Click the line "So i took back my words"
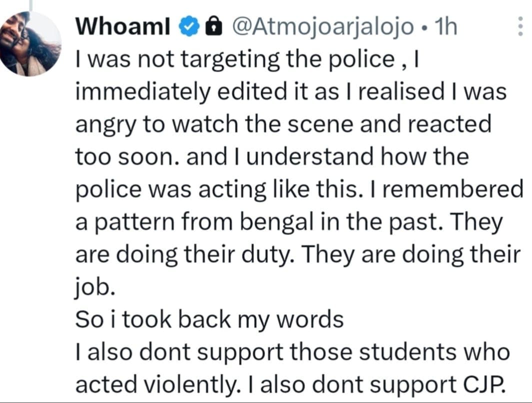Viewport: 532px width, 403px height. 209,320
